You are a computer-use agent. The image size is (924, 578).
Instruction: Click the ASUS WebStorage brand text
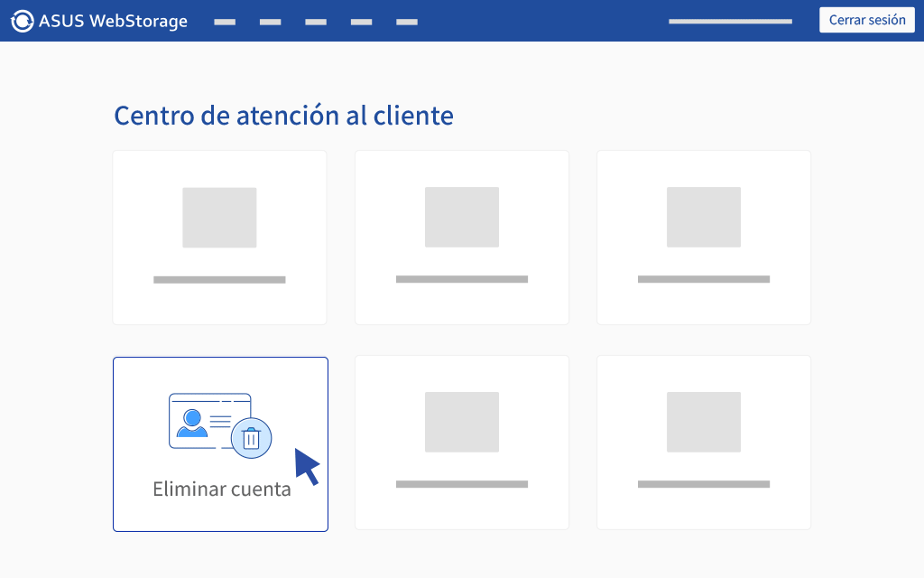pyautogui.click(x=113, y=22)
